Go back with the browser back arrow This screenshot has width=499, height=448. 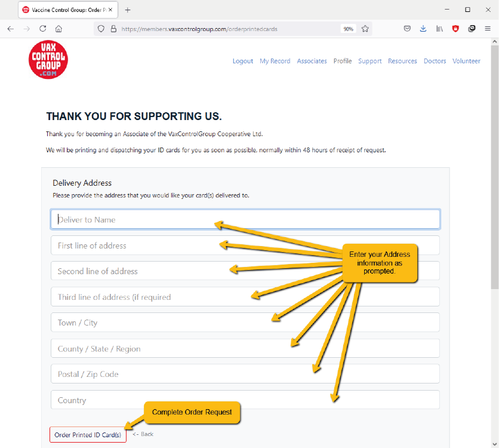(11, 29)
